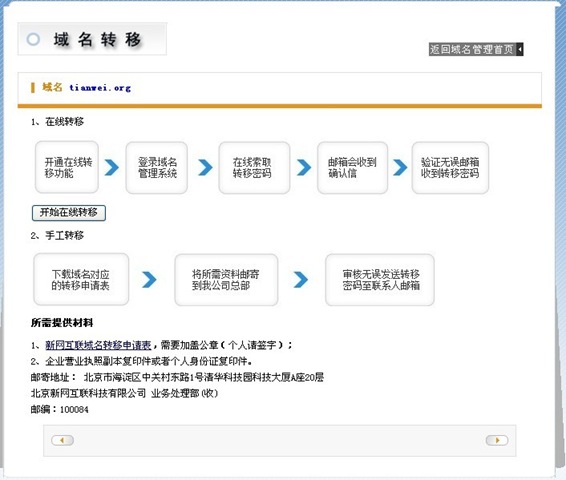The height and width of the screenshot is (480, 566).
Task: Click the bottom horizontal scrollbar track
Action: pyautogui.click(x=280, y=441)
